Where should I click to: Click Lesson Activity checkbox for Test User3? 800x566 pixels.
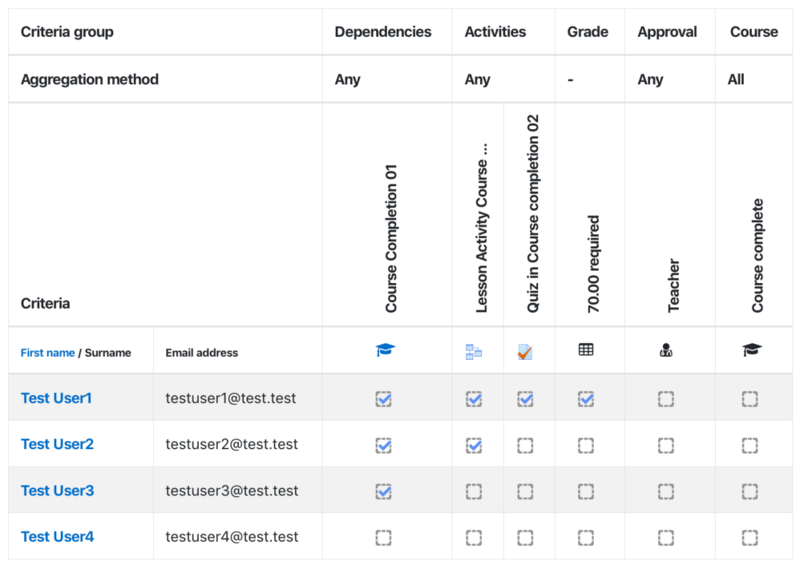click(x=473, y=491)
